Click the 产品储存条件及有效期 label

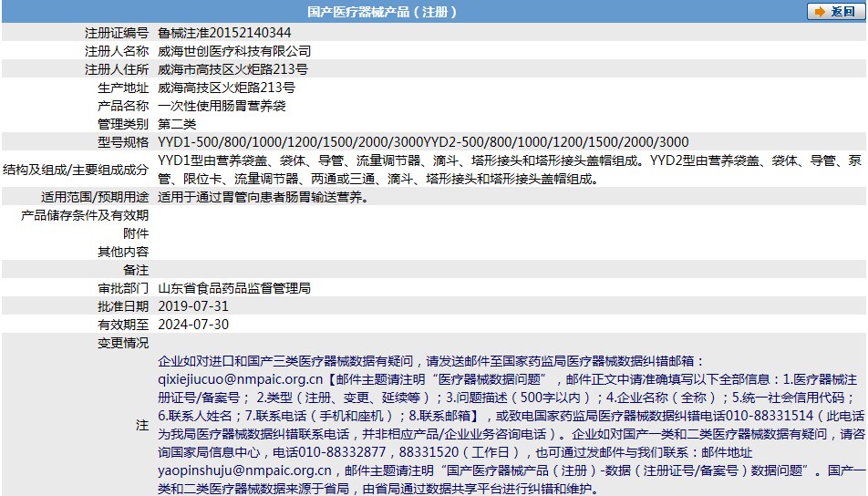(85, 215)
